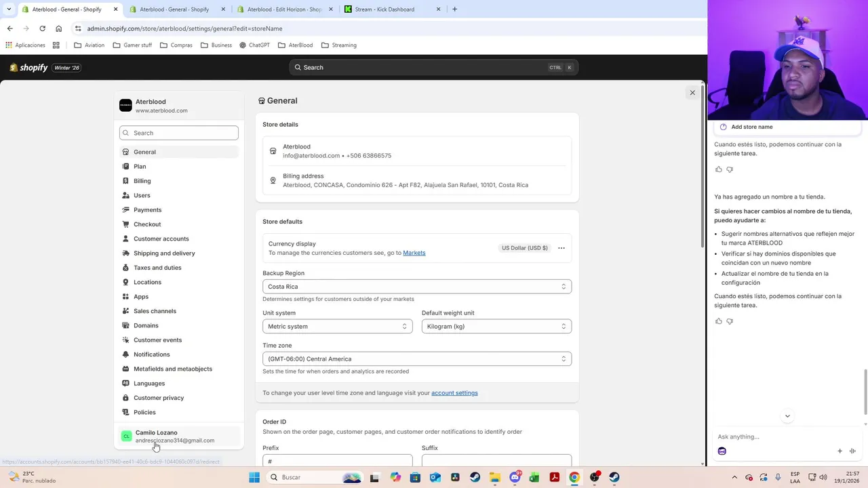Open Chrome tab search dropdown arrow
This screenshot has height=488, width=868.
point(9,9)
